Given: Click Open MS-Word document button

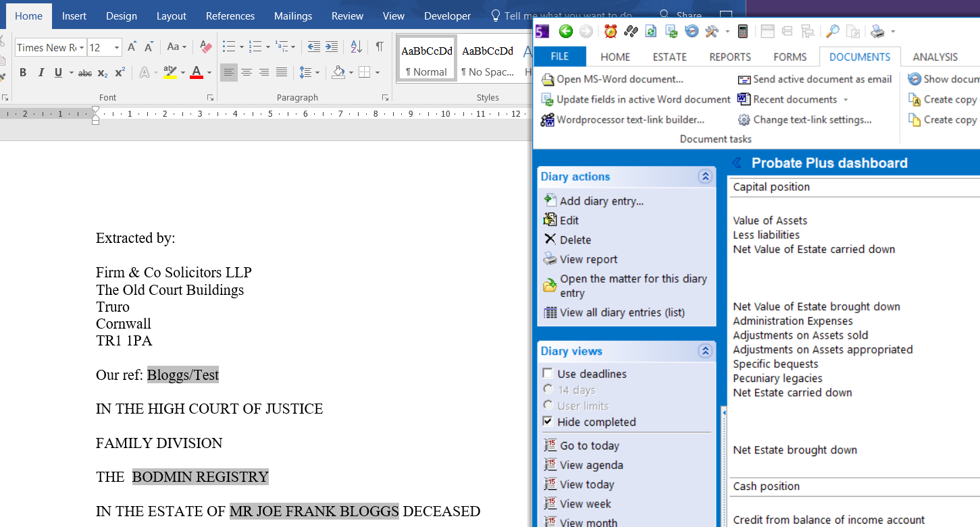Looking at the screenshot, I should (619, 80).
